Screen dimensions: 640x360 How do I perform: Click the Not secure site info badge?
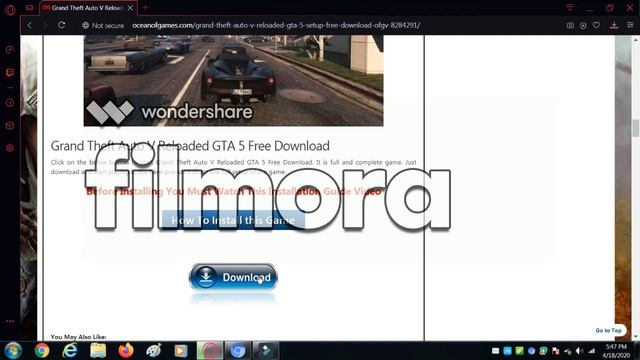coord(103,25)
